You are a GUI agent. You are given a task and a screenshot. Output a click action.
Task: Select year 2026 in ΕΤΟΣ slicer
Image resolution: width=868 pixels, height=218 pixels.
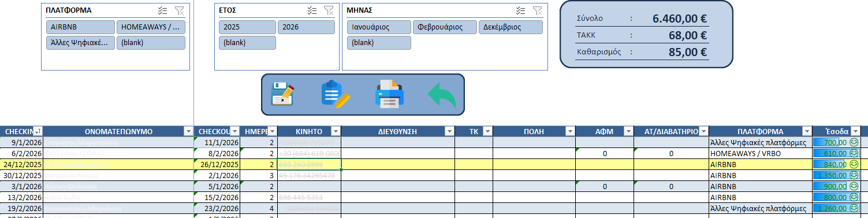point(306,27)
